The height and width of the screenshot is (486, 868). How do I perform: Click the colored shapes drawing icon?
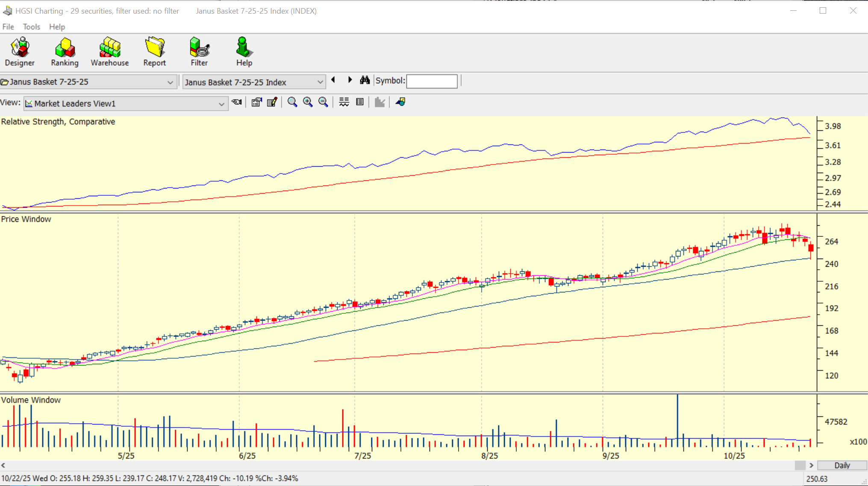[400, 102]
